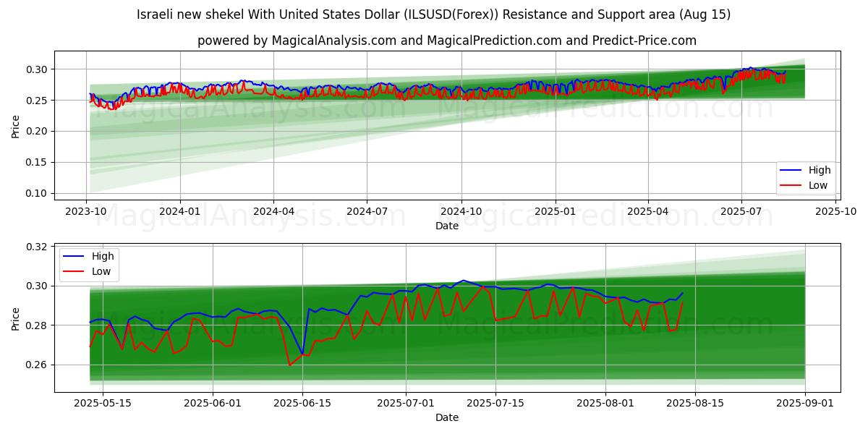The height and width of the screenshot is (434, 868).
Task: Click the chart title mentioning ILSUSD(Forex)
Action: (x=433, y=14)
